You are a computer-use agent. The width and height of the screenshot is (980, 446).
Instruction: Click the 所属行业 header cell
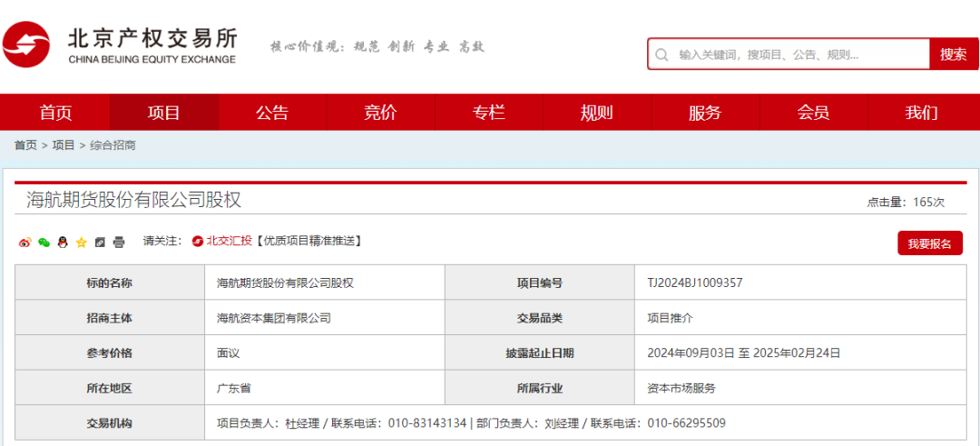pos(540,388)
